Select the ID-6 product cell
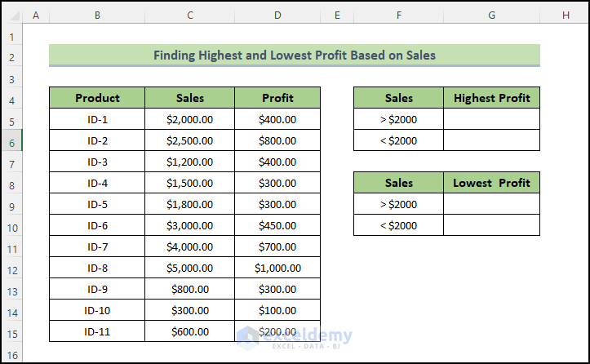 click(x=97, y=225)
